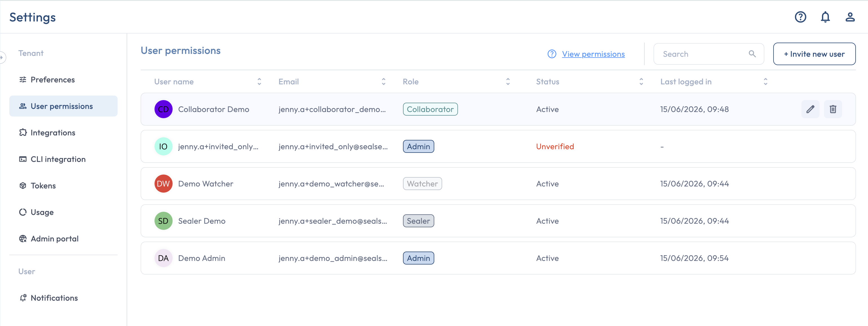Click the 15/06/2026, 09:54 login time

click(694, 258)
